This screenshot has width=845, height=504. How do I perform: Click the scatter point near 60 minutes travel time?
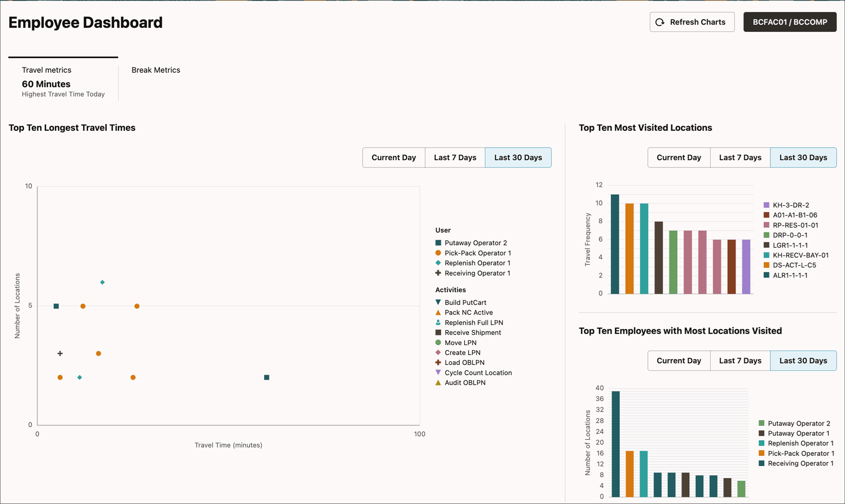(266, 377)
